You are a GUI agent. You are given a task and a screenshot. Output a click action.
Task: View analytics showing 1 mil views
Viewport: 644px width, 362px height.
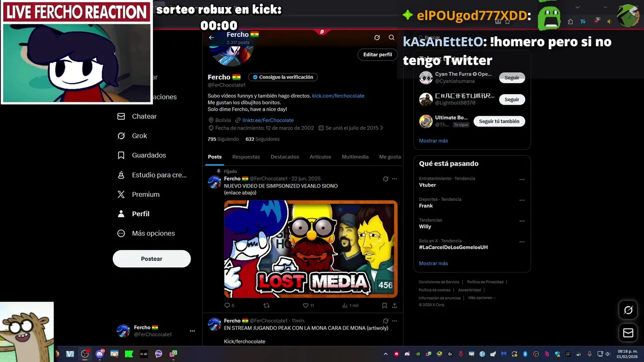(x=350, y=305)
